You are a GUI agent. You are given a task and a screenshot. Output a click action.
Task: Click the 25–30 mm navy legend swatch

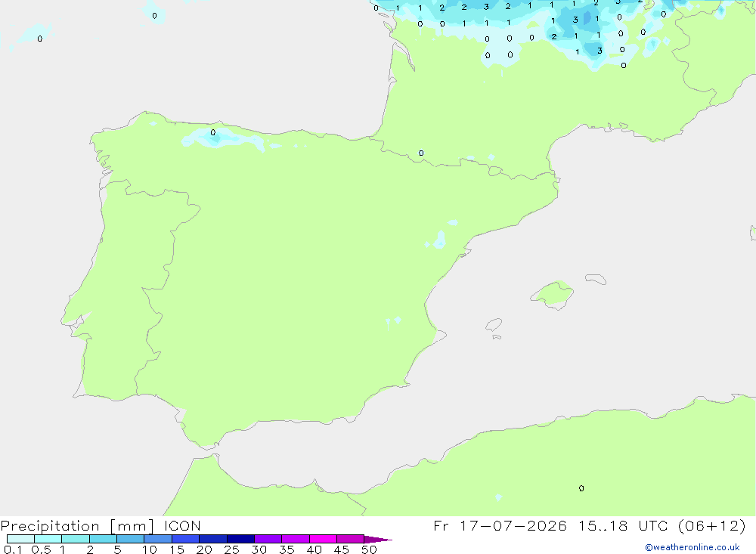pyautogui.click(x=240, y=539)
